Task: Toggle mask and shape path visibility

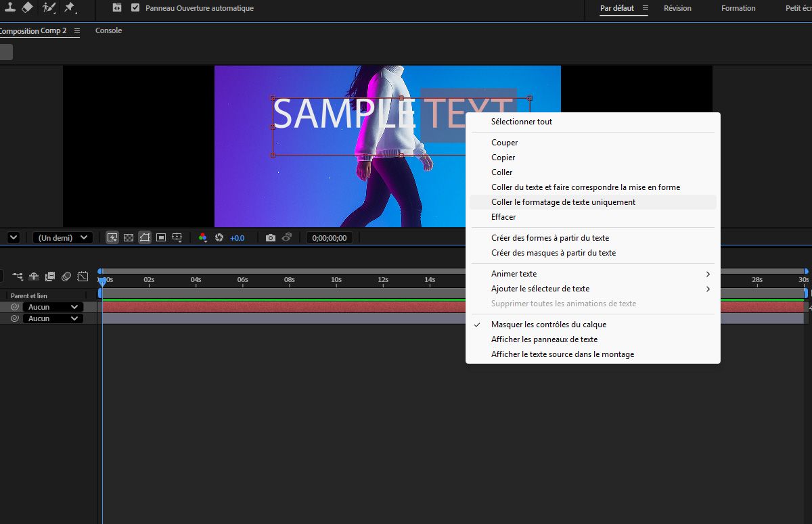Action: (x=145, y=237)
